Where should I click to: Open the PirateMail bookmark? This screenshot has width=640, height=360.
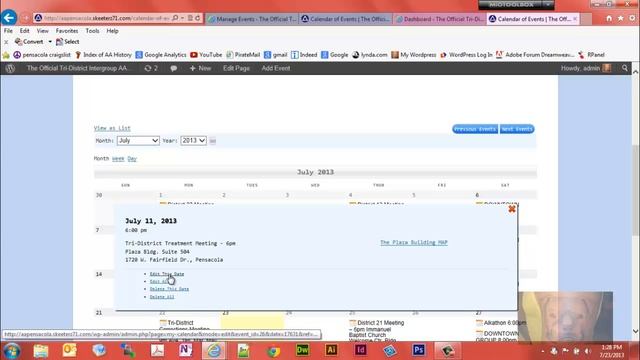243,55
